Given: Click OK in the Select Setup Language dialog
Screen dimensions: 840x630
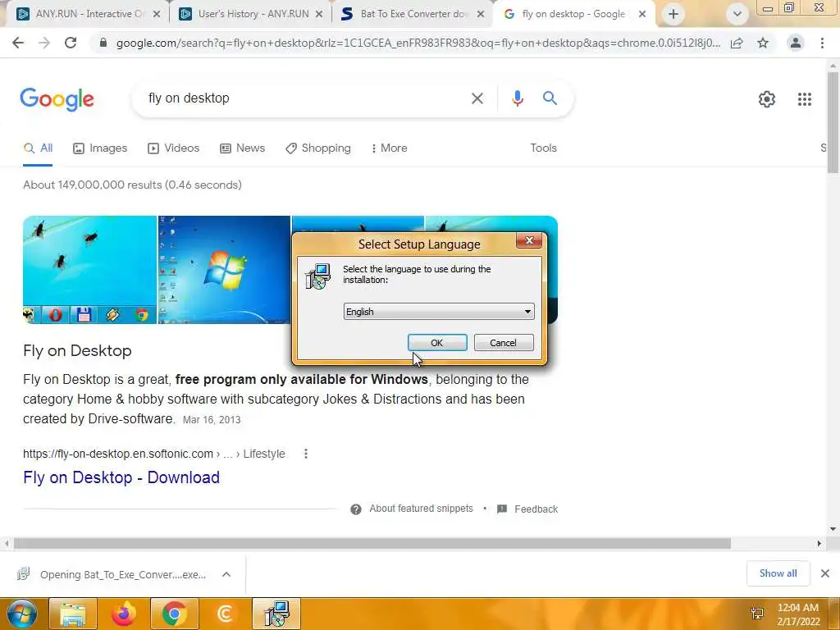Looking at the screenshot, I should pos(437,342).
